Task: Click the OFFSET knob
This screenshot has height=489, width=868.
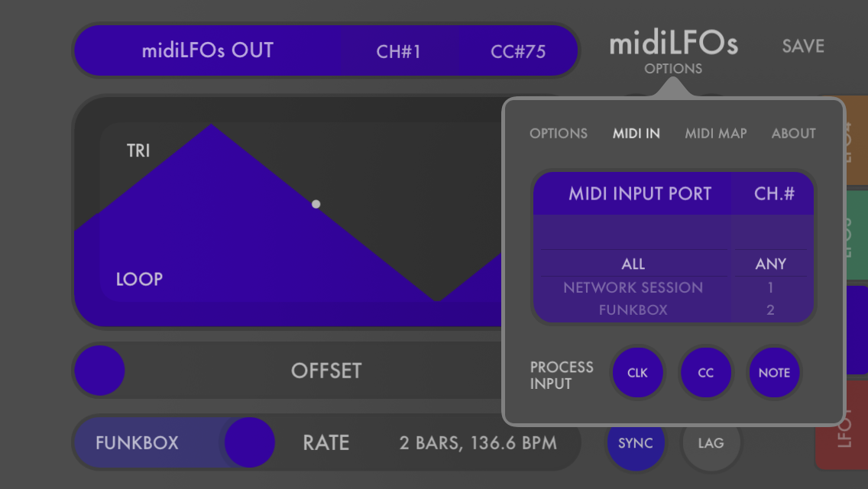Action: tap(99, 371)
